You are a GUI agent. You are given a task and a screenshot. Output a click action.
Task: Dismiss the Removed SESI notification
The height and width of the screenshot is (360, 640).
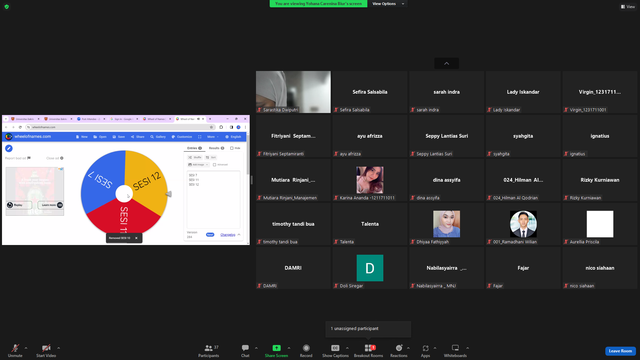[136, 238]
